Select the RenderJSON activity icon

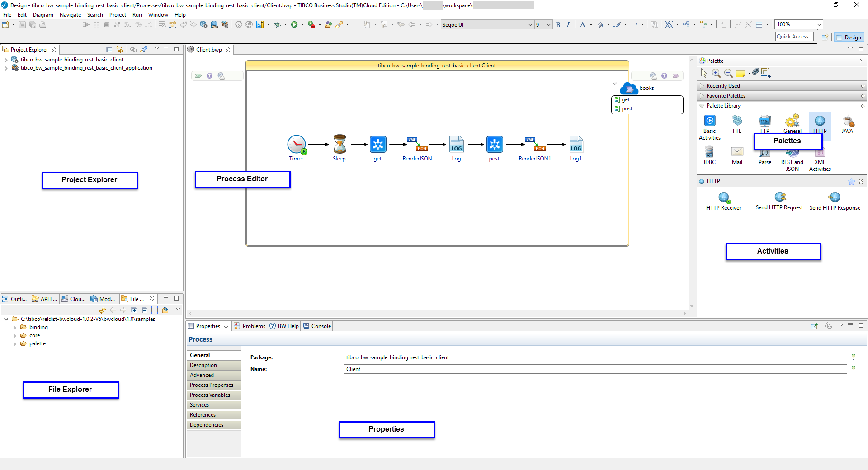tap(417, 145)
